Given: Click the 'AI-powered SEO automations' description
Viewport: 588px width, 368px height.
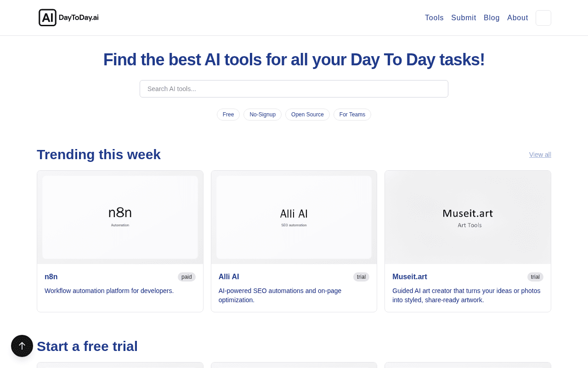Looking at the screenshot, I should [x=280, y=295].
